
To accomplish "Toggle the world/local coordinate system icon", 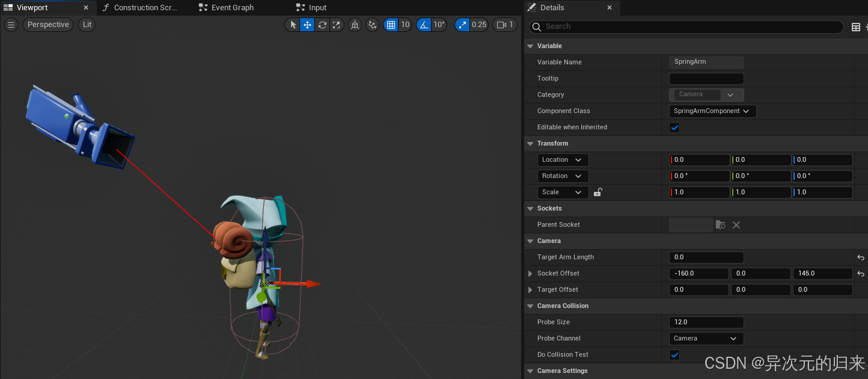I will coord(355,25).
